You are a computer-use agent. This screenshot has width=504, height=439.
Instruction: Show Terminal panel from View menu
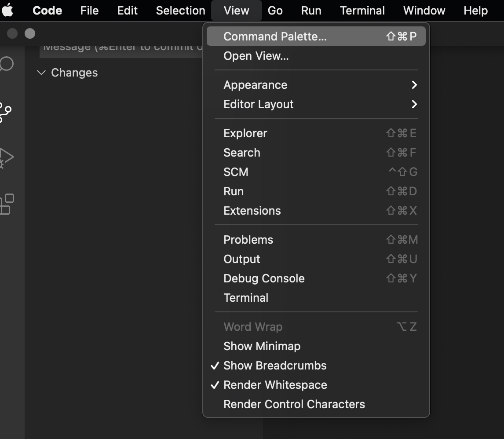coord(316,298)
